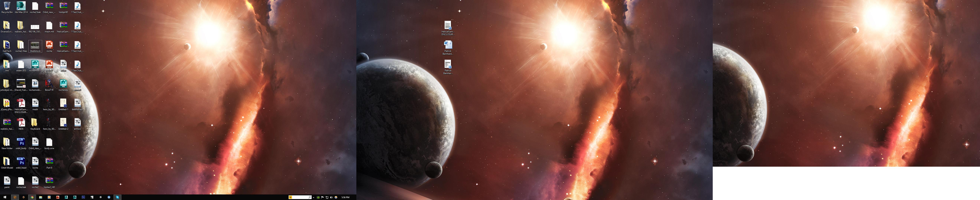
Task: Switch to Skype in the taskbar
Action: pos(117,197)
